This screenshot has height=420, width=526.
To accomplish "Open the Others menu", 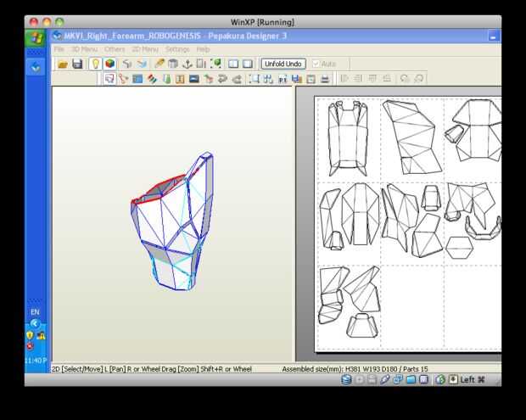I will tap(115, 49).
